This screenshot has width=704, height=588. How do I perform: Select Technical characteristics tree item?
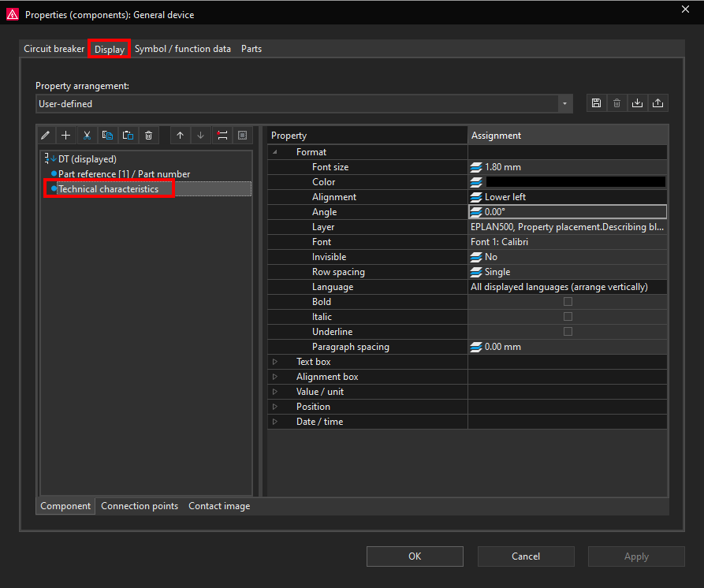[108, 189]
